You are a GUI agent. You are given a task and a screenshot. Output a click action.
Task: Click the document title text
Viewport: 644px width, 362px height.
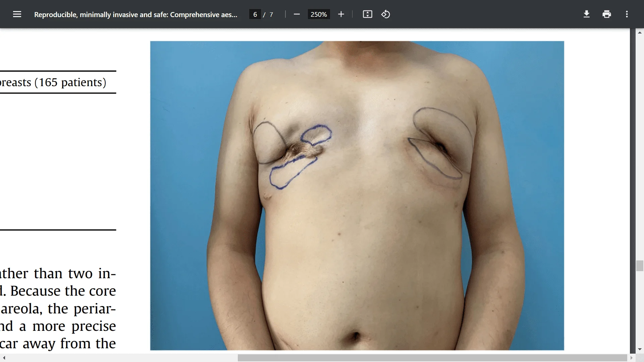136,14
